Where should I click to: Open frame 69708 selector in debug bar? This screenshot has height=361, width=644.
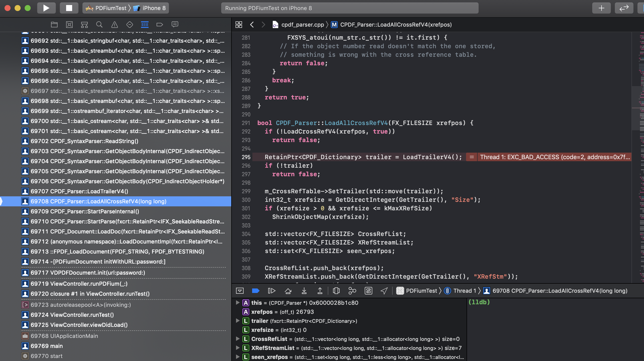coord(555,291)
